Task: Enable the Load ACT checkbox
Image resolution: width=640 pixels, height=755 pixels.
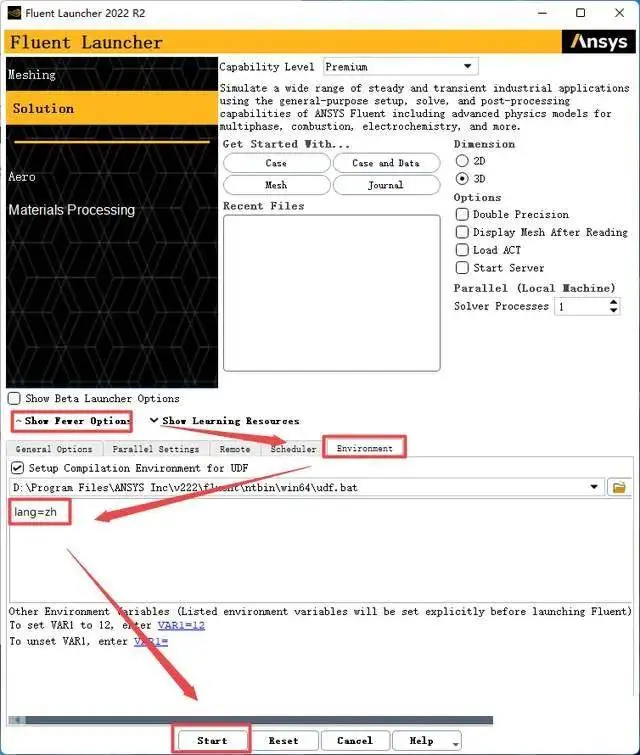Action: [462, 250]
